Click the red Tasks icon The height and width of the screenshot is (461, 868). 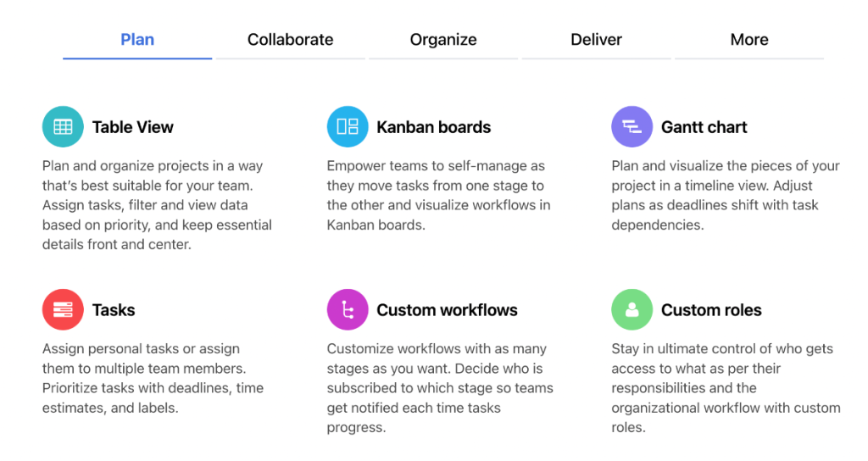click(63, 310)
